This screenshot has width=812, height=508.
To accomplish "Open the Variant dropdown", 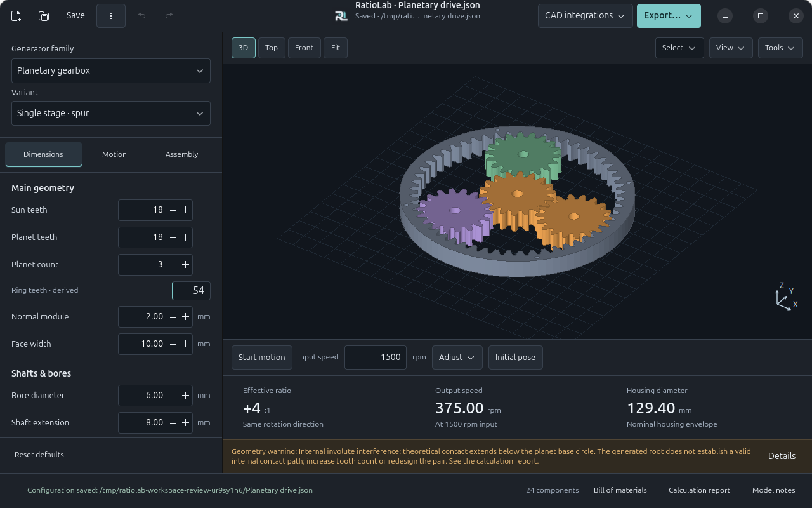I will click(x=111, y=114).
